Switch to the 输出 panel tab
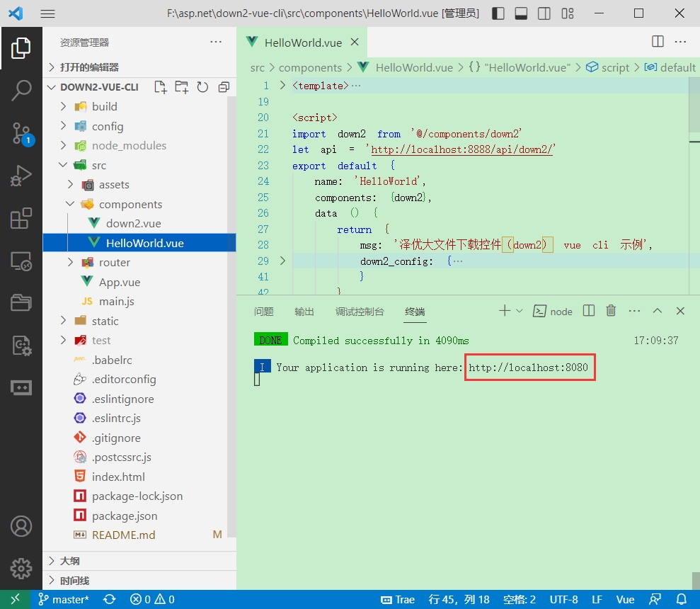Viewport: 700px width, 609px height. (304, 312)
